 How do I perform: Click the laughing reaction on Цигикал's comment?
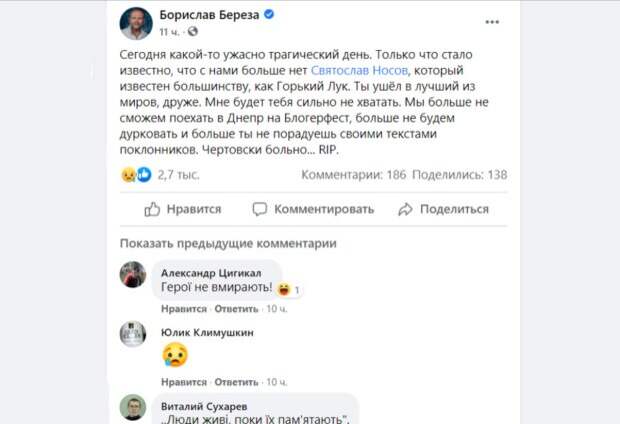pyautogui.click(x=285, y=289)
